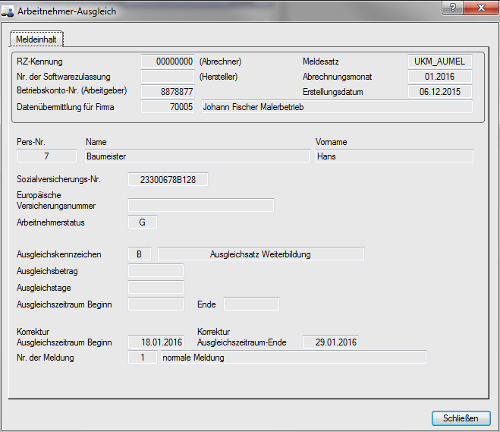Click the Johann Fischer Malerbetrieb field
Viewport: 500px width, 432px height.
pyautogui.click(x=337, y=107)
